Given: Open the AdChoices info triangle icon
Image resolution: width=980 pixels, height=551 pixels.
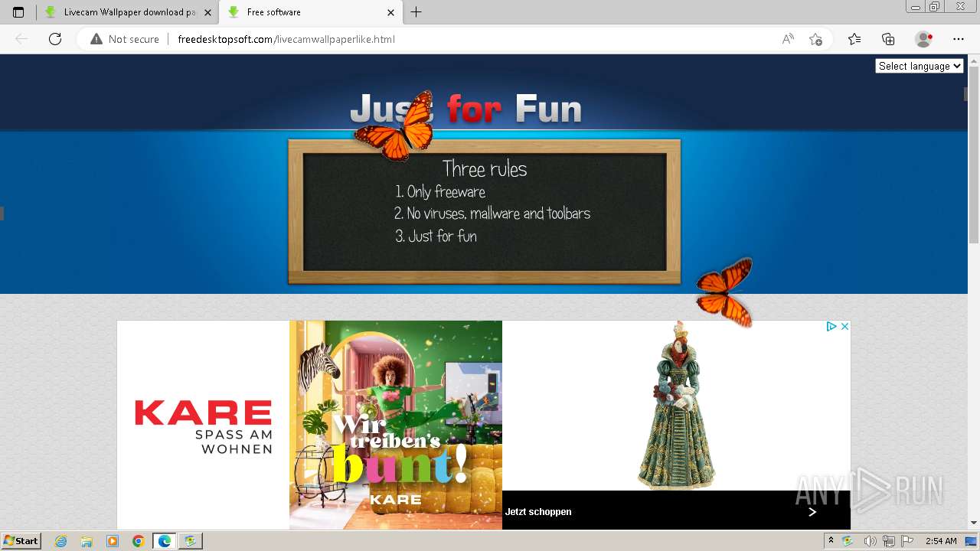Looking at the screenshot, I should [x=831, y=327].
